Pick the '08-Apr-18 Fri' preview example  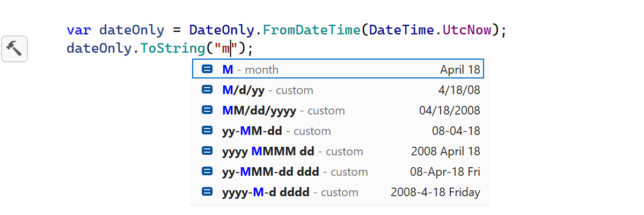(445, 171)
